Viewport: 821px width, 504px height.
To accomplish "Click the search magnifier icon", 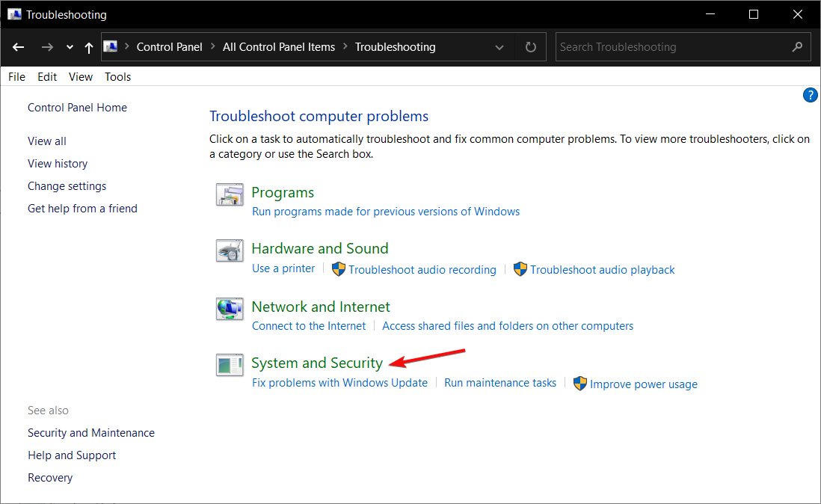I will [797, 47].
